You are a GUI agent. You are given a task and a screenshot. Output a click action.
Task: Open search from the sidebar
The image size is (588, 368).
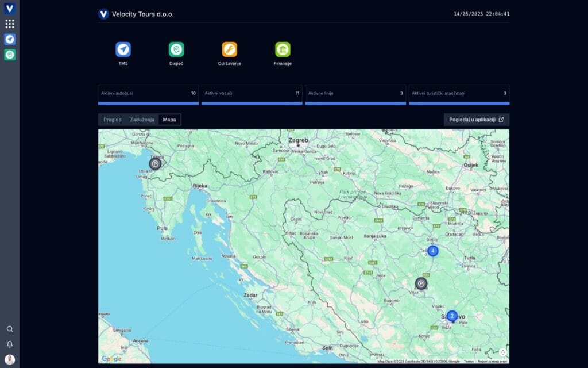coord(10,329)
